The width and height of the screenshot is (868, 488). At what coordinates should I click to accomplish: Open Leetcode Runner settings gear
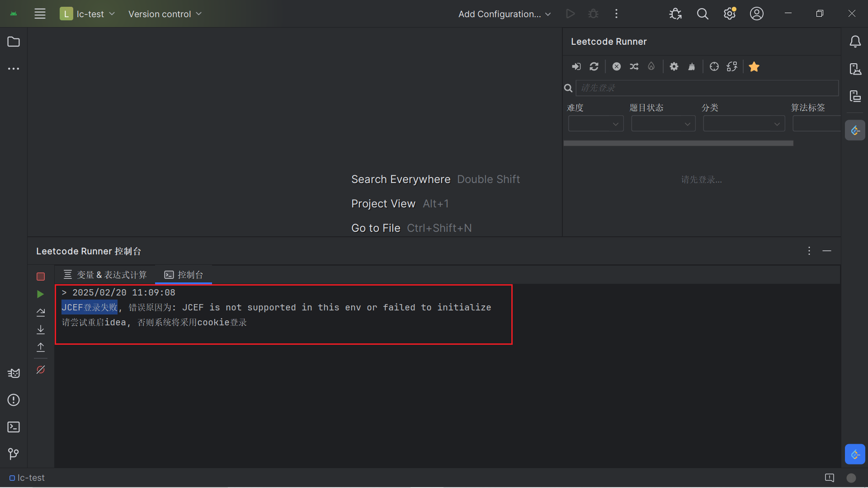[674, 66]
